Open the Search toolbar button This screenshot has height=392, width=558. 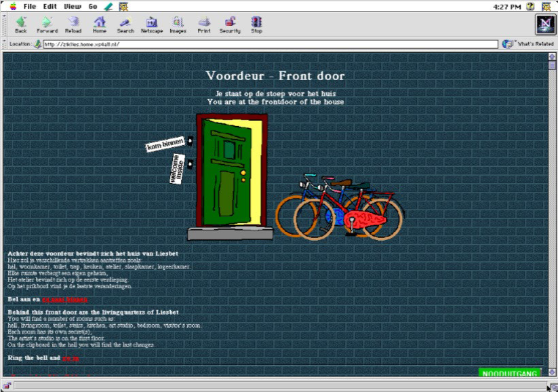click(x=125, y=25)
